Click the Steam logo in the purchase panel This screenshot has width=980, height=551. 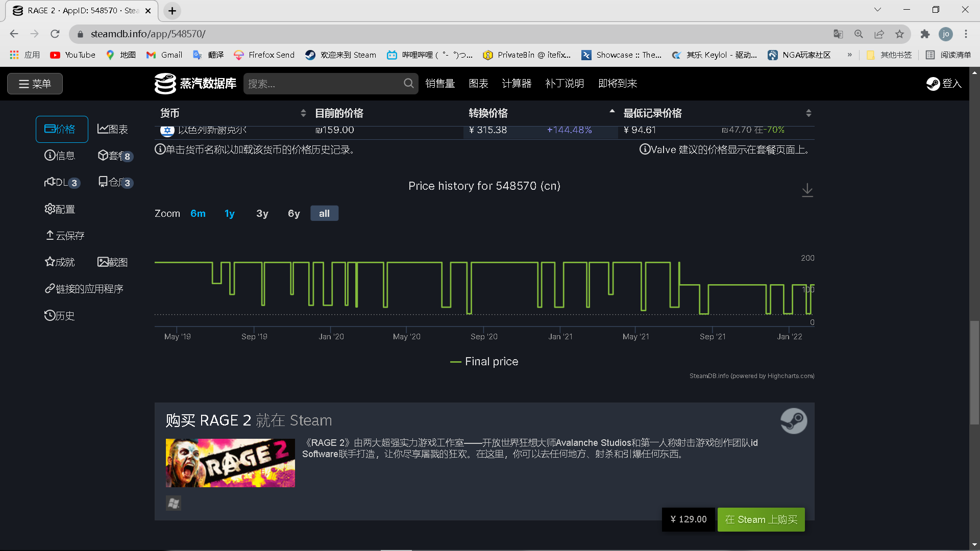tap(793, 421)
